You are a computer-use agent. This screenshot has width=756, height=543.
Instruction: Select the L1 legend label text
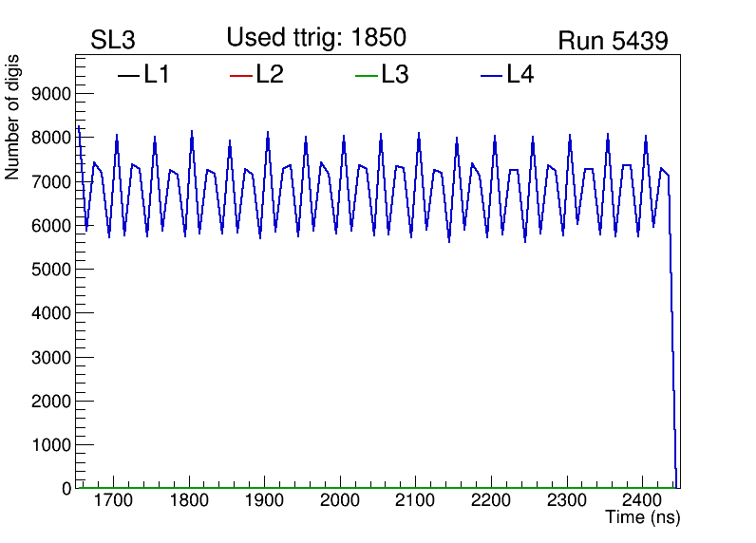point(157,75)
